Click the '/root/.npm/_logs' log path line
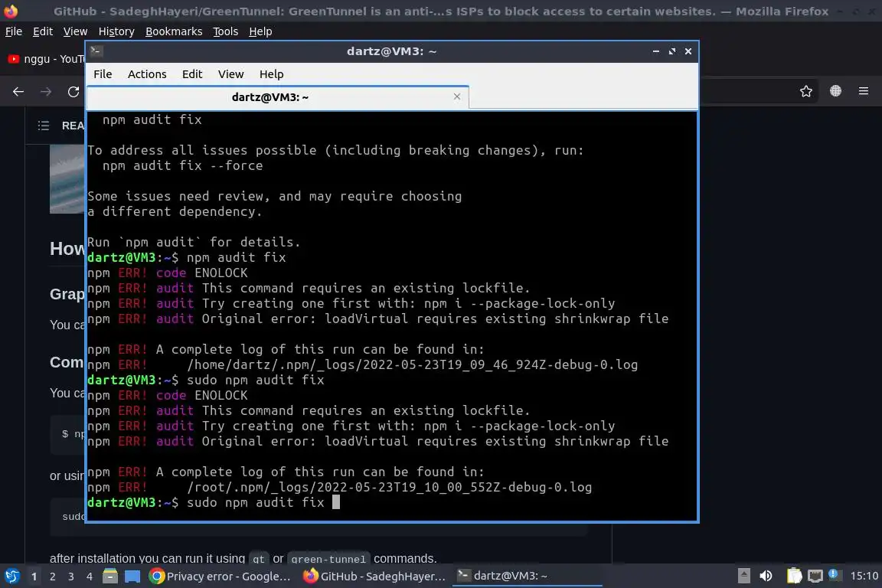 coord(389,487)
